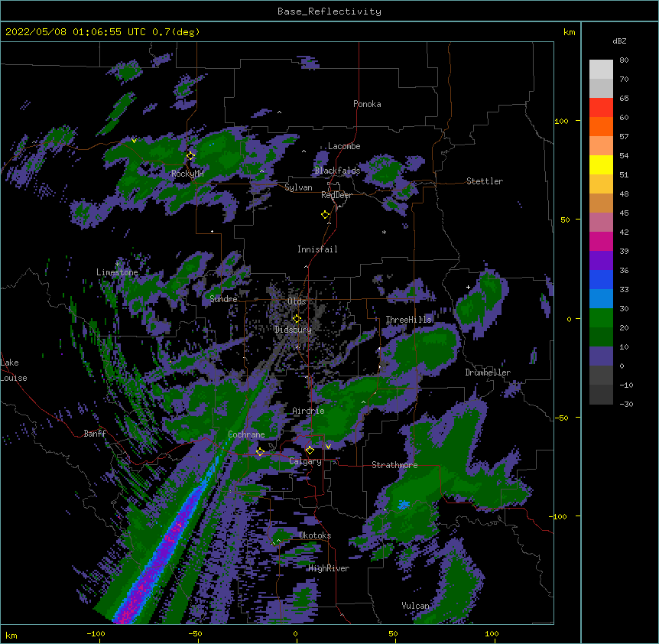Click the Drumheller label
The image size is (659, 644).
[x=488, y=372]
